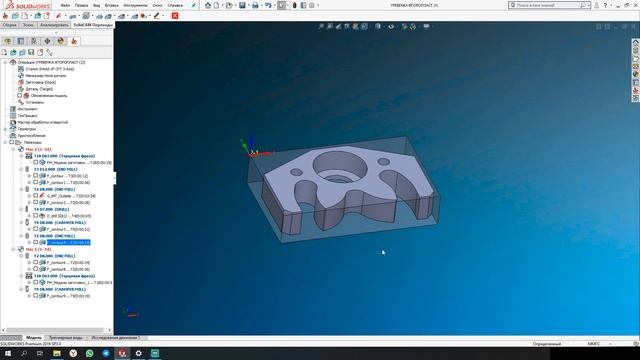The width and height of the screenshot is (640, 360).
Task: Click the Save diskette icon in top toolbar
Action: click(x=242, y=5)
